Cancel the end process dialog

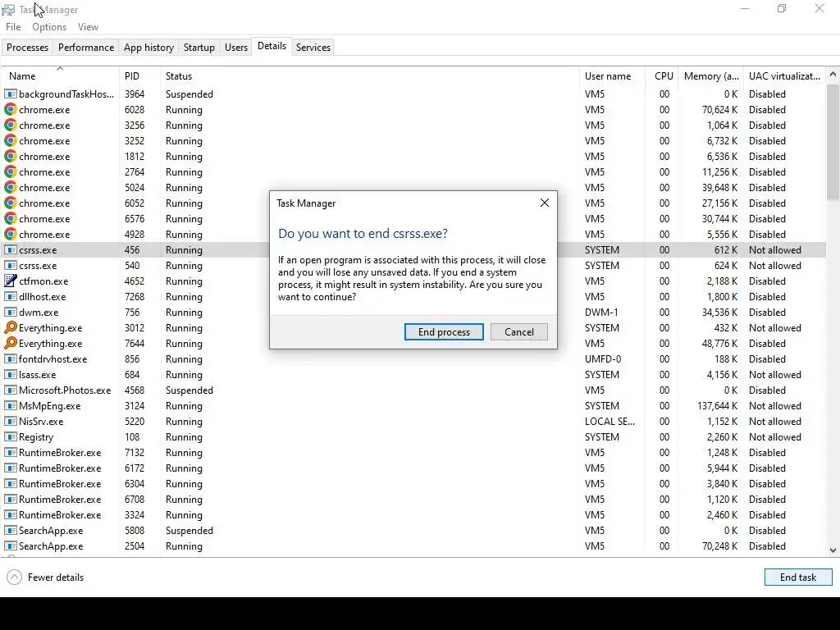point(519,331)
